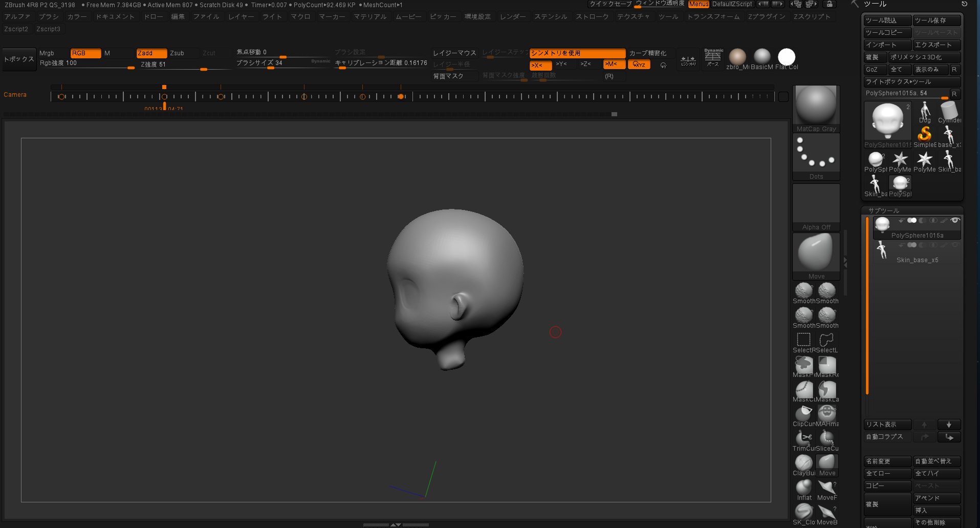
Task: Select the Inflat brush icon
Action: (x=803, y=488)
